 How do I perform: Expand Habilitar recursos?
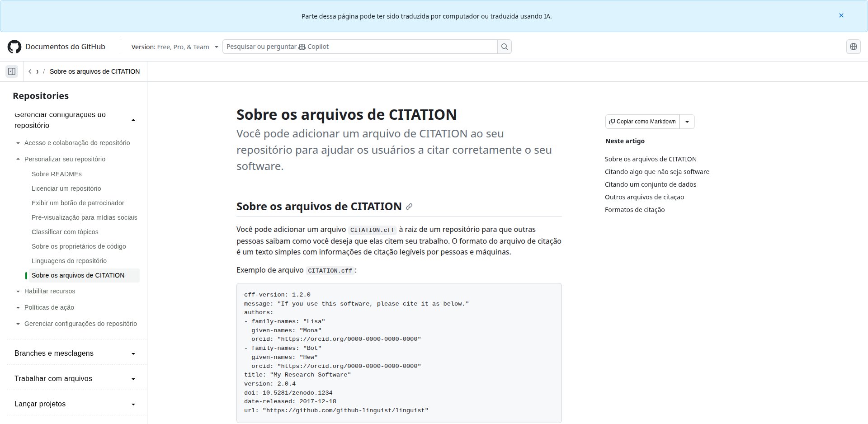[50, 291]
